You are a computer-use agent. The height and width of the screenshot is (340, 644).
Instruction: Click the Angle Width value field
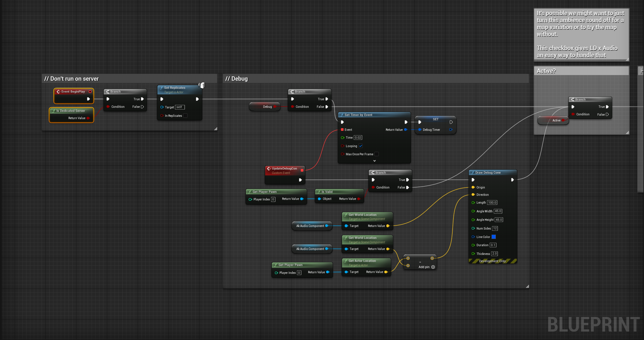(498, 211)
